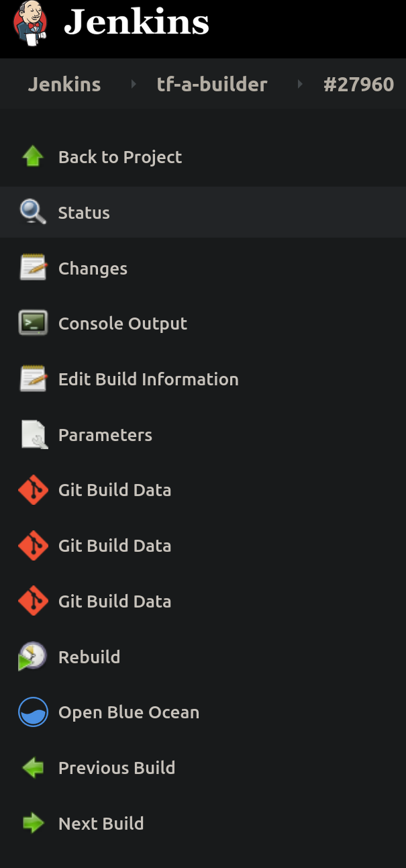This screenshot has height=868, width=406.
Task: Expand breadcrumb arrow after Jenkins
Action: pos(134,84)
